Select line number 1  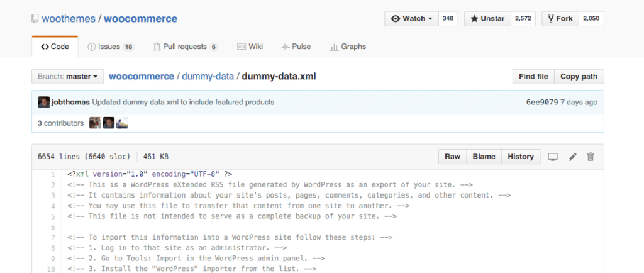pyautogui.click(x=53, y=174)
